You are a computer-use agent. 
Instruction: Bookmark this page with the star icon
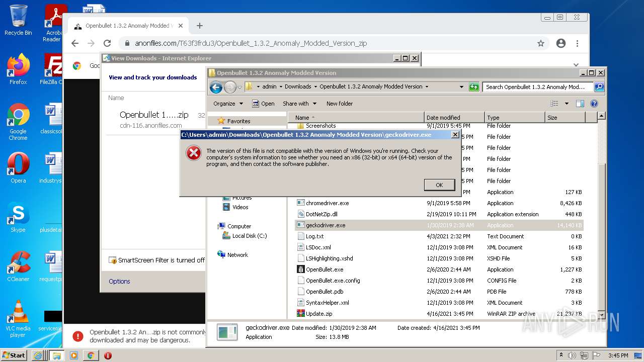541,43
